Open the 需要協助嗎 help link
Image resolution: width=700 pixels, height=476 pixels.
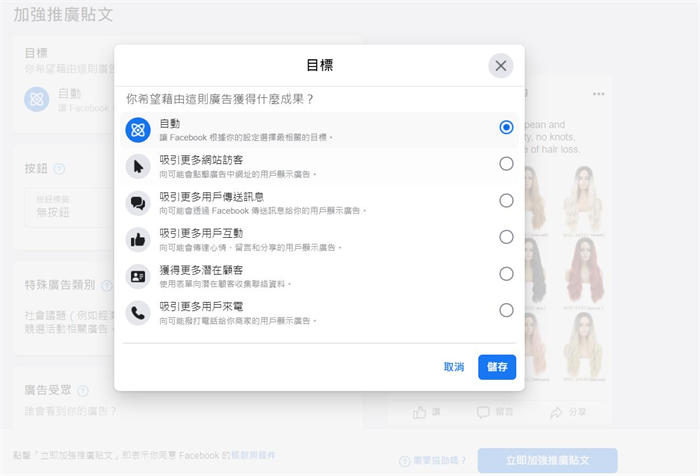pos(435,461)
